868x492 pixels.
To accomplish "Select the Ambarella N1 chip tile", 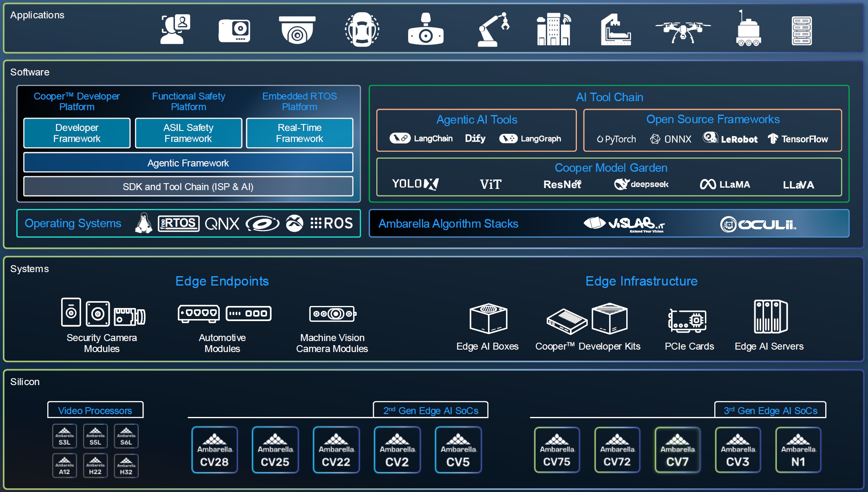I will [798, 450].
